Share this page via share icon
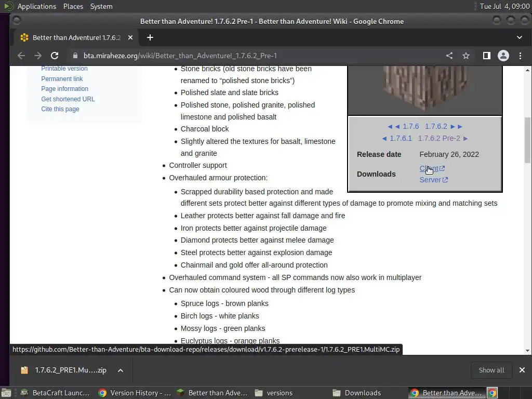 (449, 56)
